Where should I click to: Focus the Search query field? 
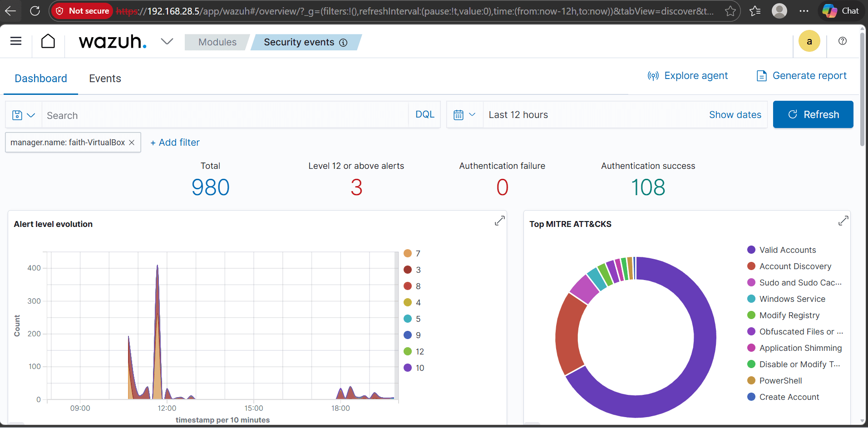[x=225, y=115]
